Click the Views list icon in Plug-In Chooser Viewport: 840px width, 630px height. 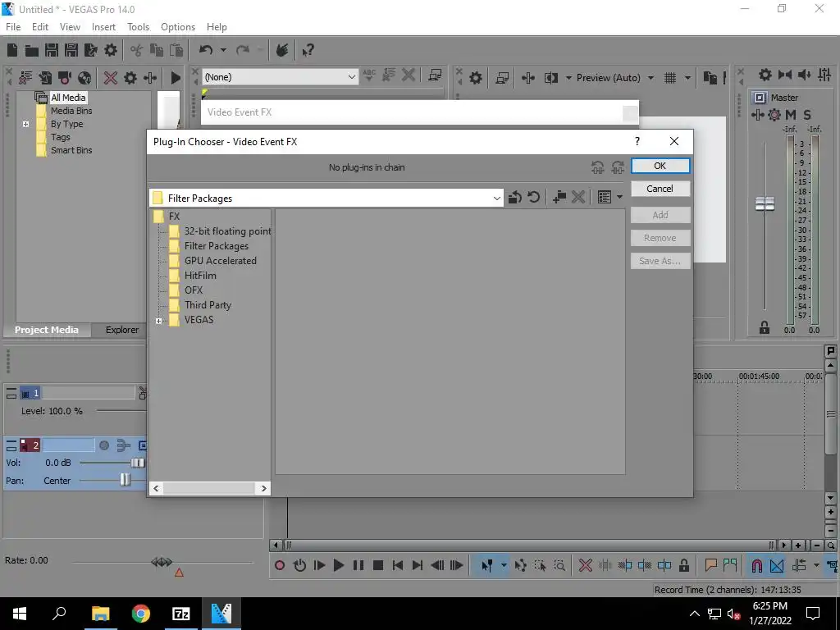tap(605, 197)
